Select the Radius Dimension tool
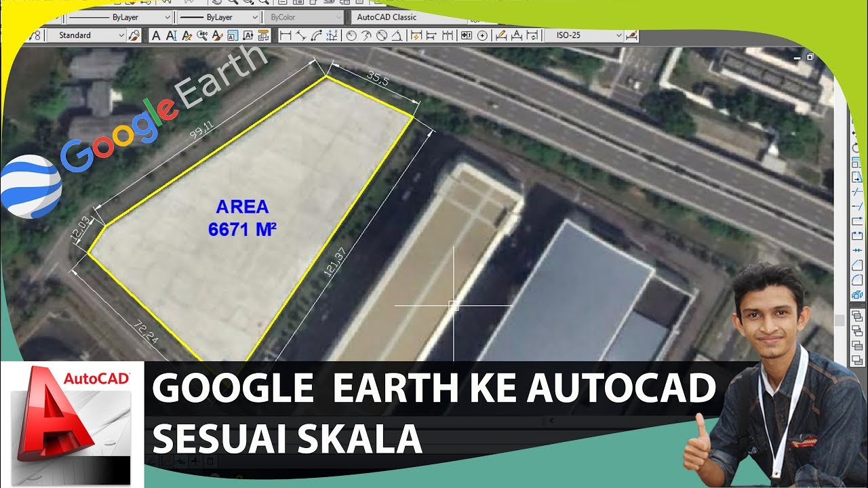 (351, 35)
